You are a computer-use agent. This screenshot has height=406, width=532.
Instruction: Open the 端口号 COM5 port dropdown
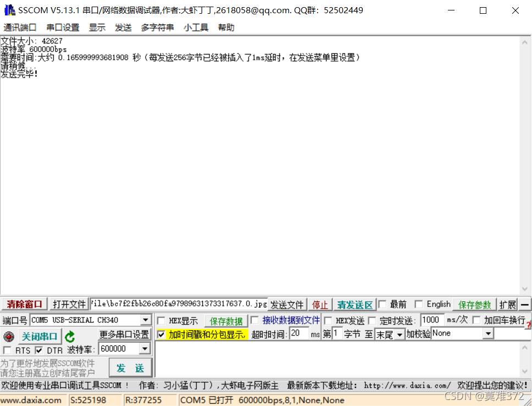[145, 320]
